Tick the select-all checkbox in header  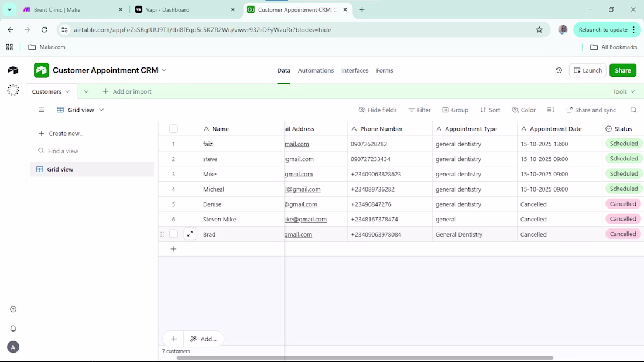click(173, 129)
